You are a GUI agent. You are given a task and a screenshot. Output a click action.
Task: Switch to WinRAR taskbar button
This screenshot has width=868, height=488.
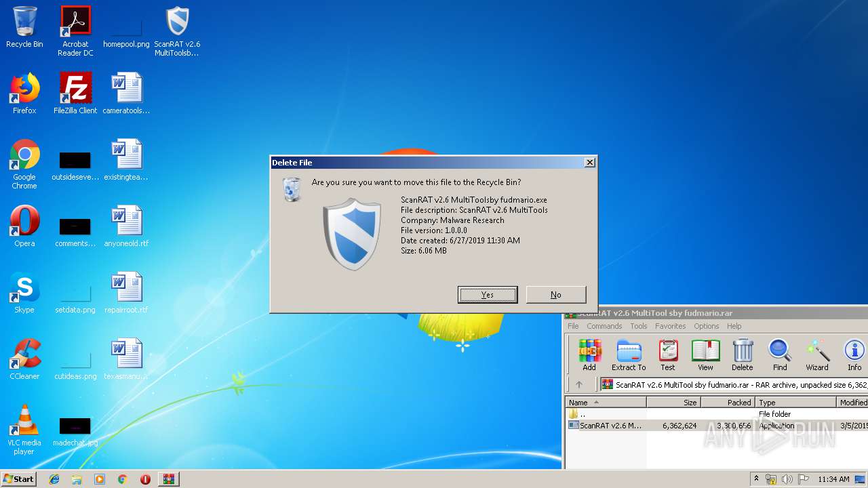pyautogui.click(x=168, y=479)
